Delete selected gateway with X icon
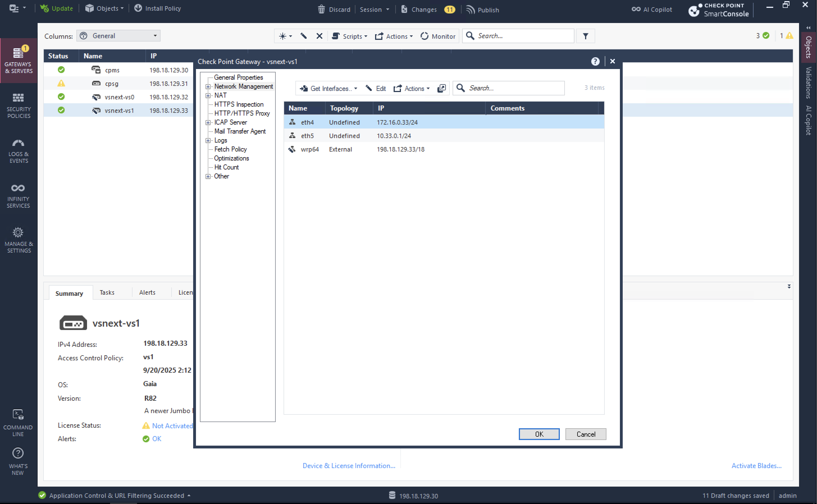The image size is (817, 504). point(319,36)
